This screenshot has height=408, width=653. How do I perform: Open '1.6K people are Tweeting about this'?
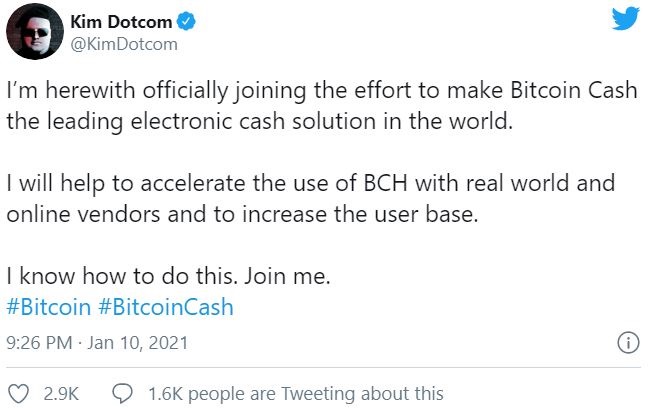pos(295,393)
